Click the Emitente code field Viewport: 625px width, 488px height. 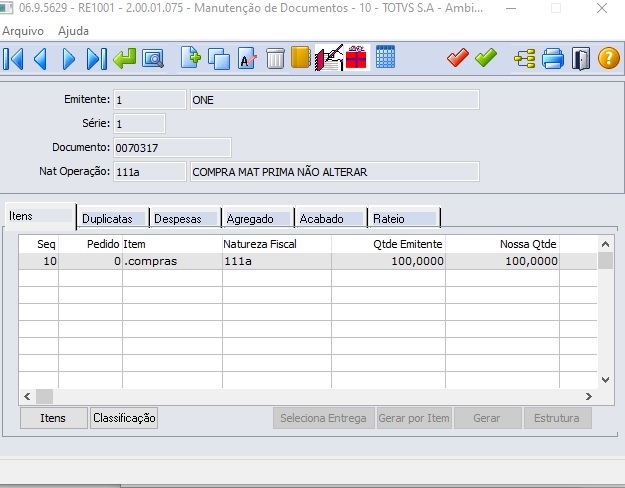pyautogui.click(x=149, y=100)
